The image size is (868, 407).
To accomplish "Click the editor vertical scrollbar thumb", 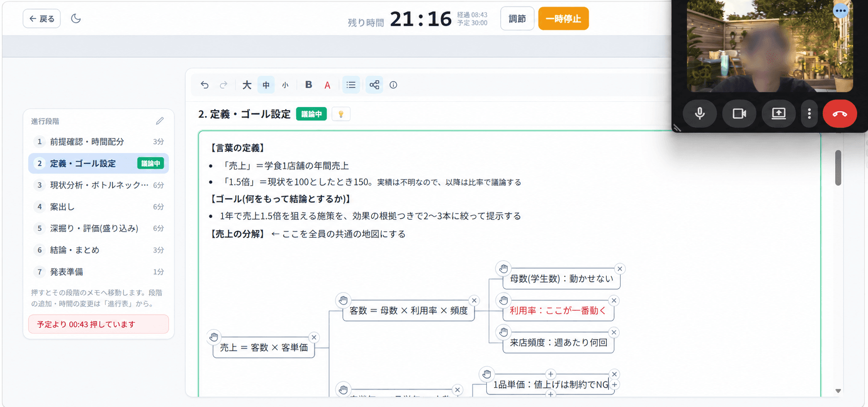I will [x=838, y=168].
